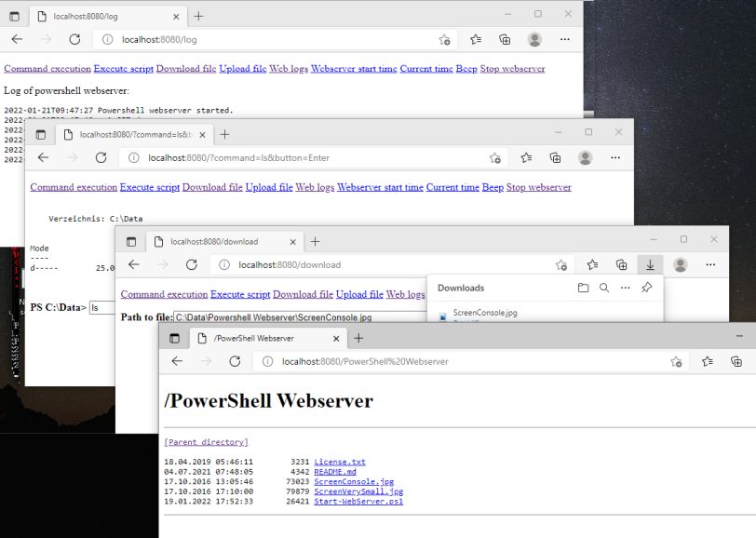
Task: Open profile icon in command=ls window
Action: pos(586,157)
